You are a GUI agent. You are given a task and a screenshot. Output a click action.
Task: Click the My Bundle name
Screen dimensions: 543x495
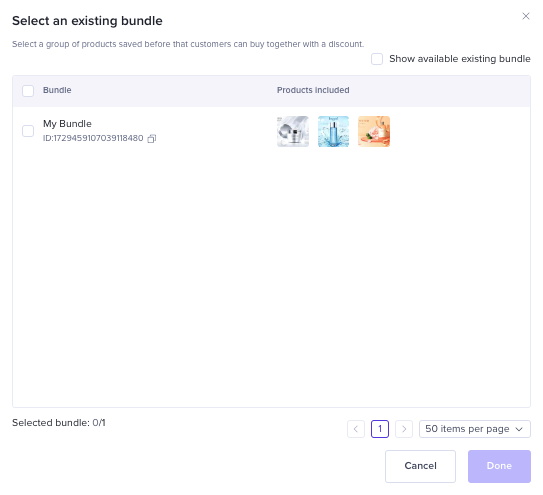click(x=67, y=124)
